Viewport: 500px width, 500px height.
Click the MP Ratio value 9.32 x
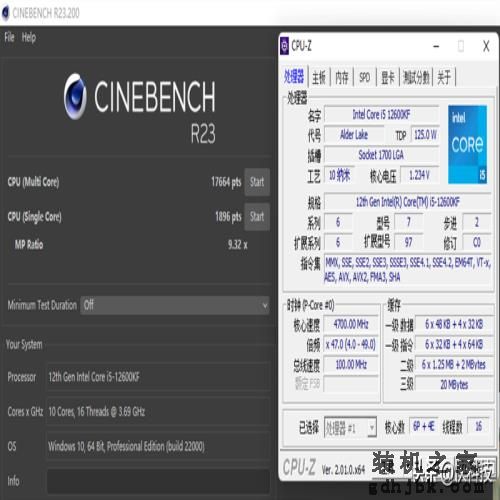[x=238, y=245]
